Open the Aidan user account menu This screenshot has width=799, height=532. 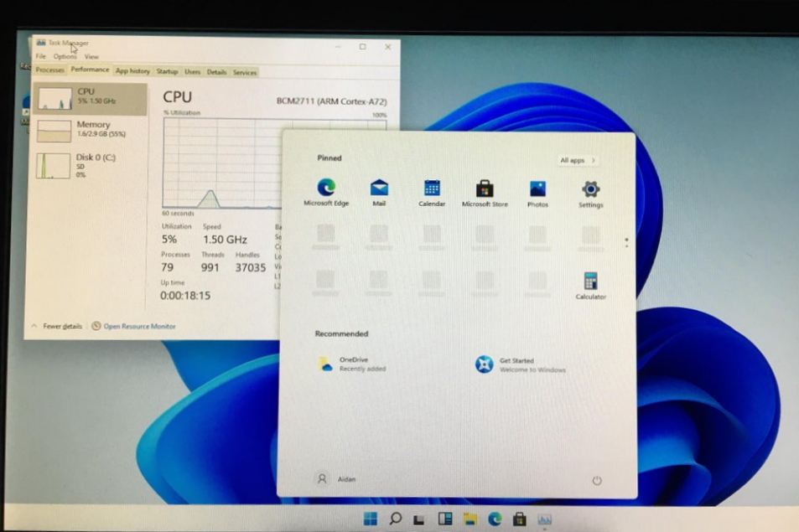click(x=336, y=479)
